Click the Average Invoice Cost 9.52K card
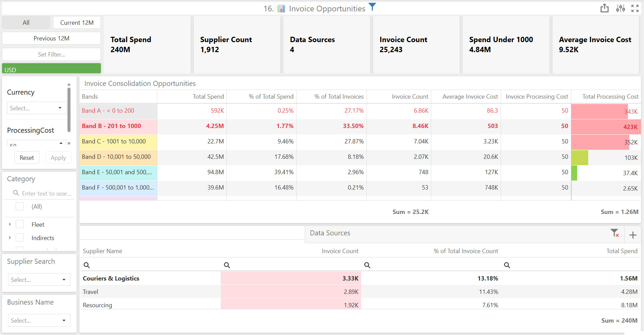 point(596,44)
